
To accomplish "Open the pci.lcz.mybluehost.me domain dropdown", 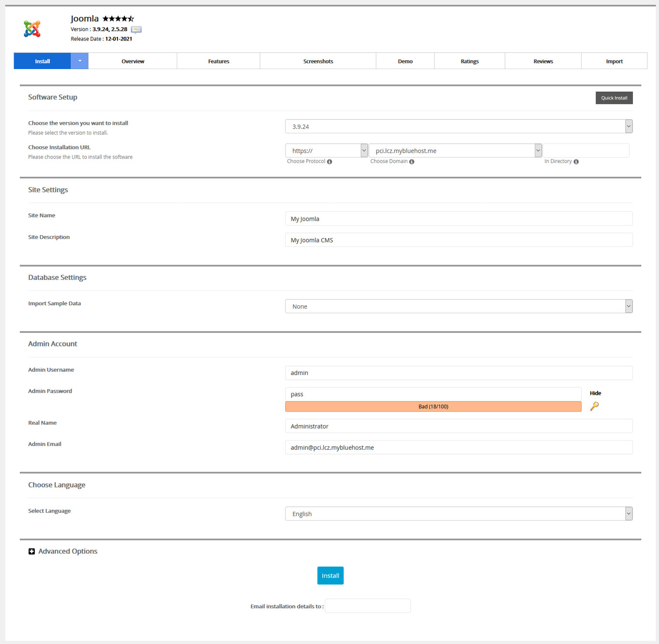I will (x=455, y=151).
